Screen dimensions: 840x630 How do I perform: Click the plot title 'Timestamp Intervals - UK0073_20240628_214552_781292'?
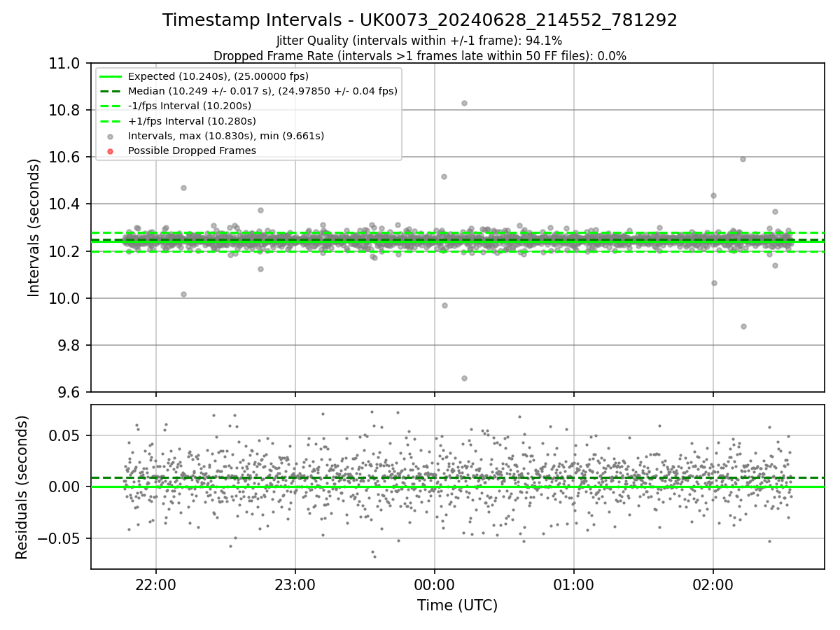pyautogui.click(x=420, y=20)
